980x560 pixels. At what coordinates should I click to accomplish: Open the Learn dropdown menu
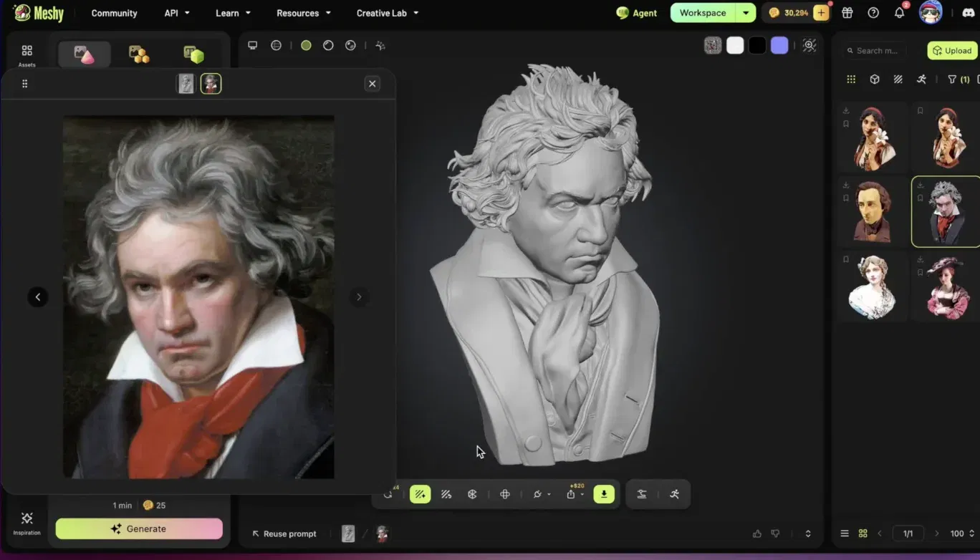[x=234, y=13]
